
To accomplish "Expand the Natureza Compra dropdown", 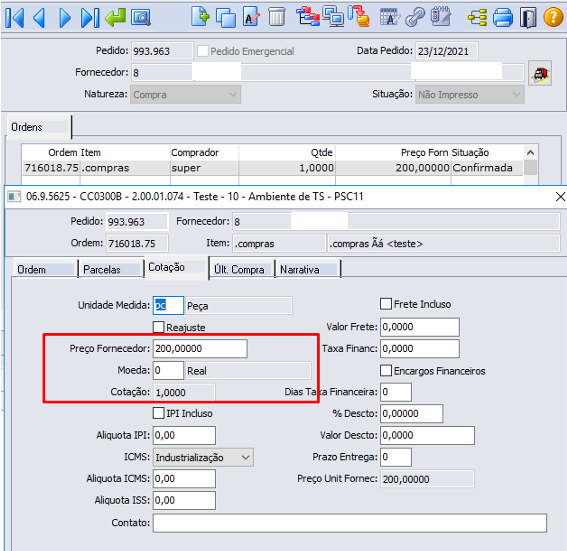I will coord(186,95).
